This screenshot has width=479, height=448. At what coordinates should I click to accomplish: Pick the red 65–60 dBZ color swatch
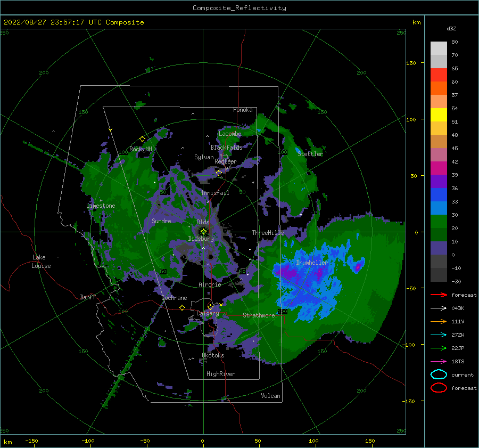pyautogui.click(x=439, y=75)
